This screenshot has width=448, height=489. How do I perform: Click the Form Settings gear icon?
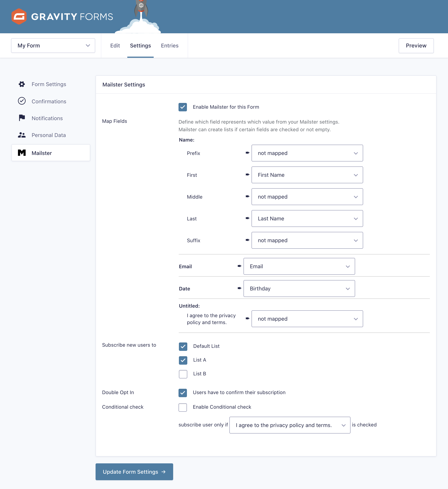(22, 84)
